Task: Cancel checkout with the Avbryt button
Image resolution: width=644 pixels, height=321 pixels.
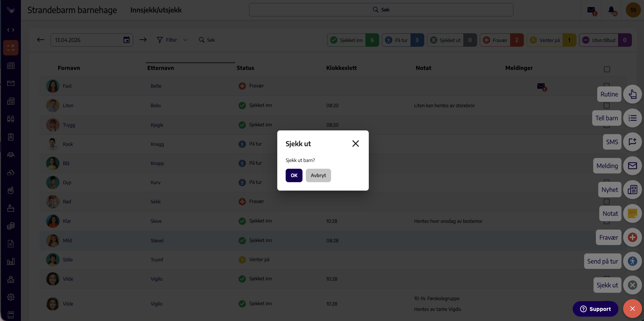Action: click(318, 175)
